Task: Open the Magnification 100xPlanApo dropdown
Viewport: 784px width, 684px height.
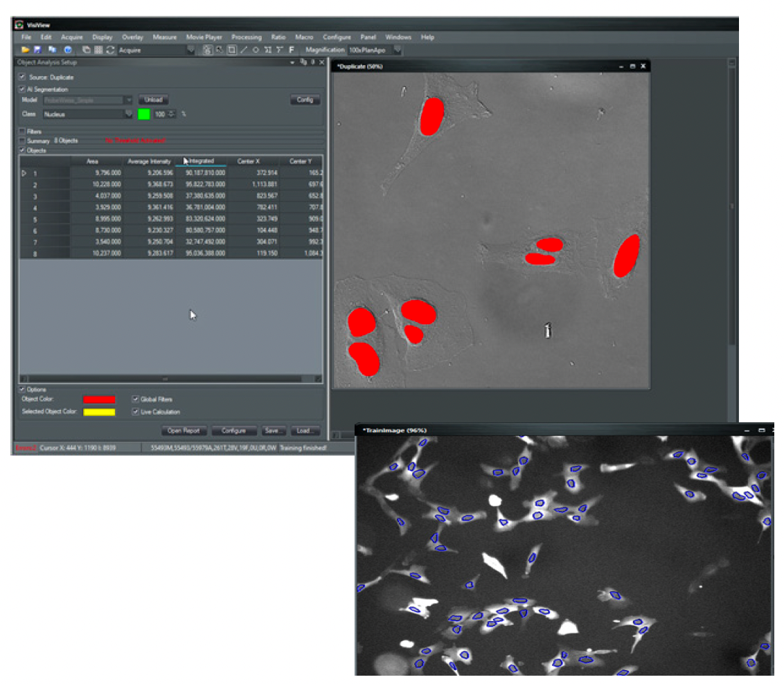Action: point(398,50)
